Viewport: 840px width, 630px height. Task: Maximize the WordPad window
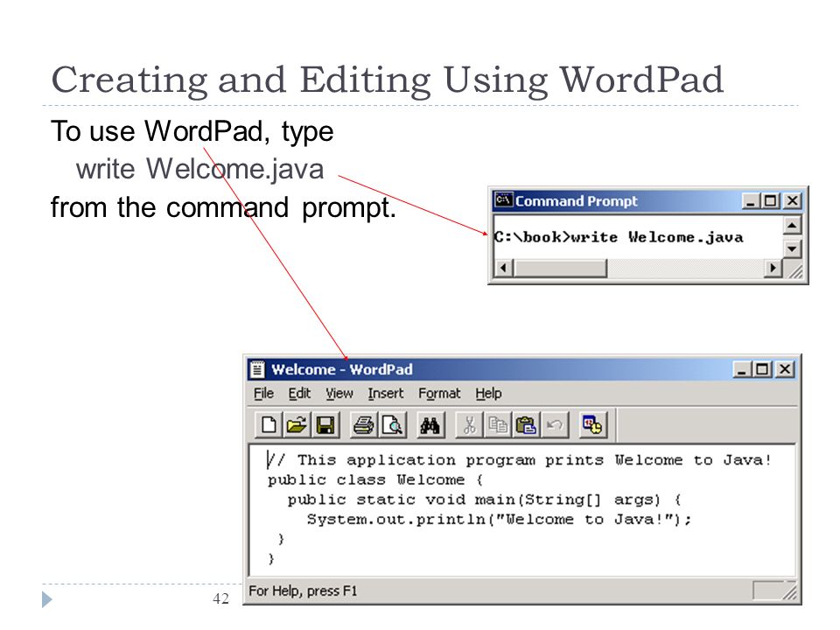click(761, 369)
